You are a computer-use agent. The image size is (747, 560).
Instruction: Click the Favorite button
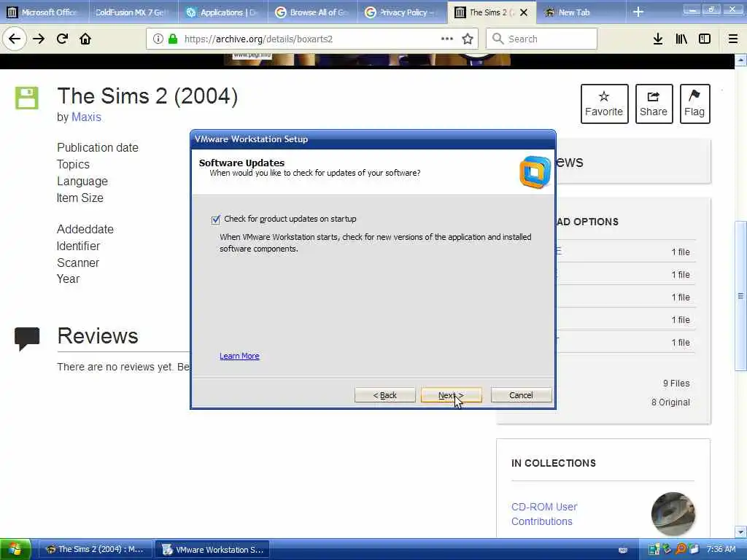604,104
